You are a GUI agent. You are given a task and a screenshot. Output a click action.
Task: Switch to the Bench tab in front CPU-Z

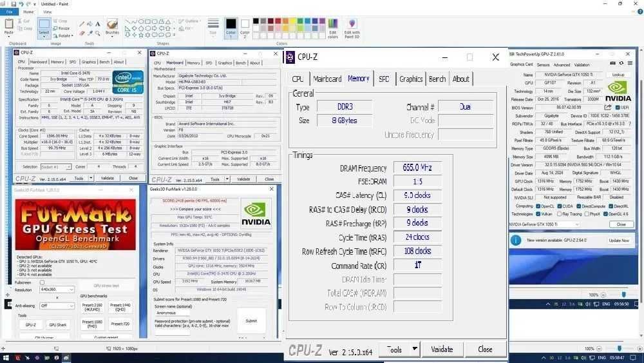(x=437, y=79)
